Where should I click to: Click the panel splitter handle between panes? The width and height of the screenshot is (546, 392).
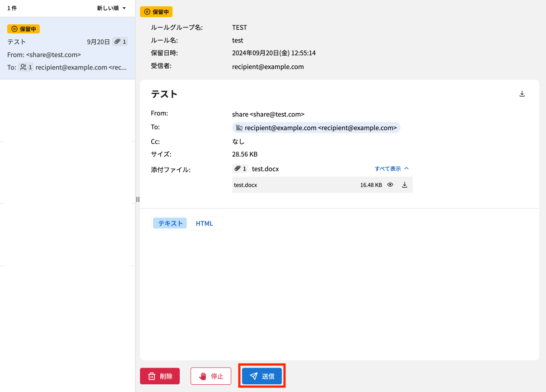click(x=138, y=199)
